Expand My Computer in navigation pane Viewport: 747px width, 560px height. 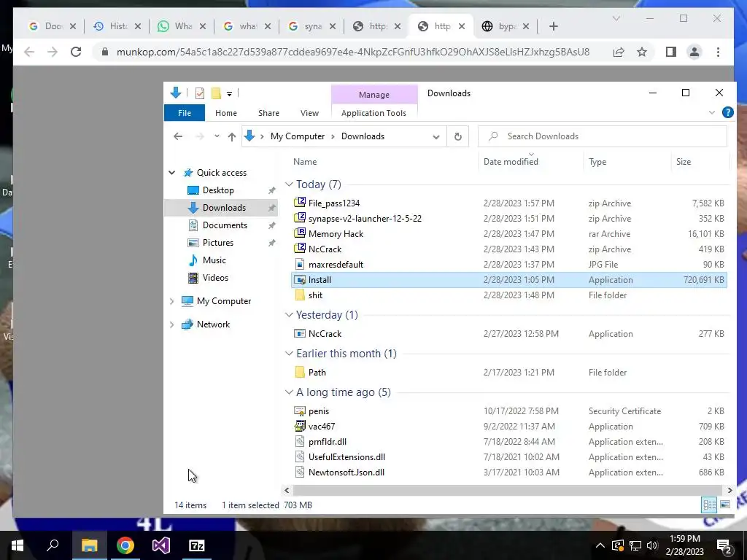coord(172,301)
